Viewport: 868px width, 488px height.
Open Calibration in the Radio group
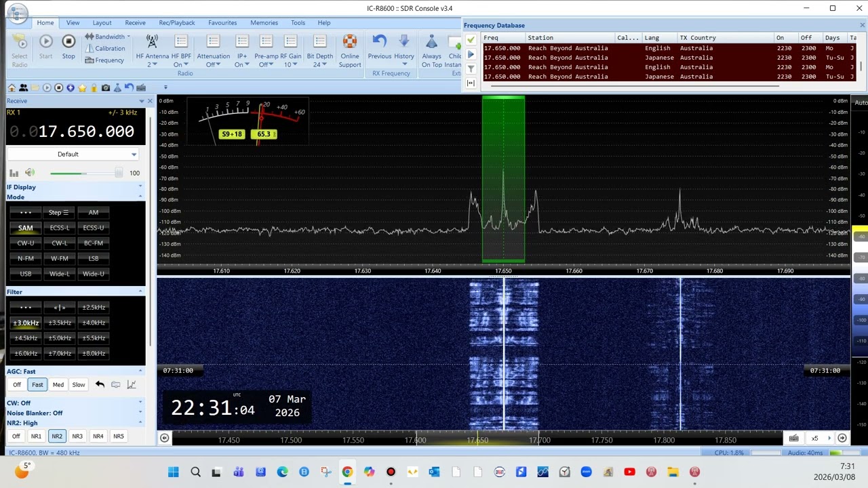click(x=105, y=48)
